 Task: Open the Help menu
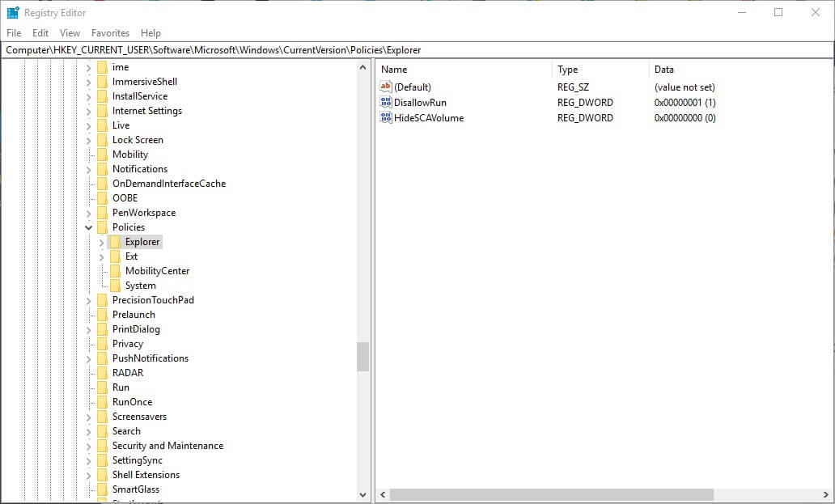tap(150, 33)
